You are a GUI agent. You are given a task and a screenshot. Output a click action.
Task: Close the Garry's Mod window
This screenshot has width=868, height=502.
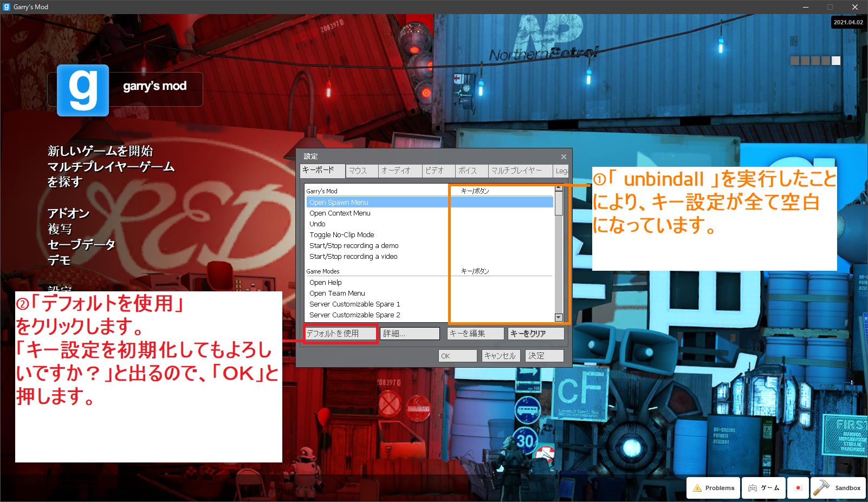pyautogui.click(x=855, y=7)
